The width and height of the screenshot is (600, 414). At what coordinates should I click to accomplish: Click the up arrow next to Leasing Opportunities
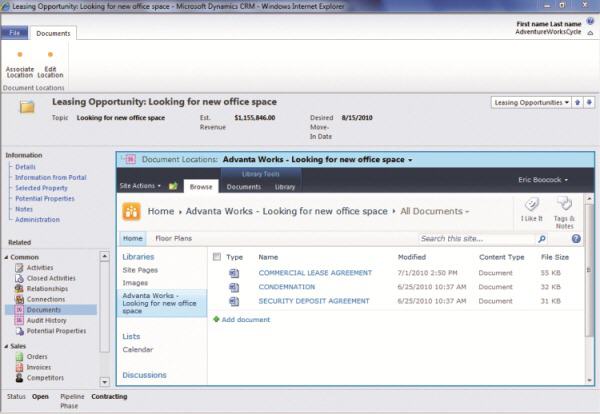point(577,102)
